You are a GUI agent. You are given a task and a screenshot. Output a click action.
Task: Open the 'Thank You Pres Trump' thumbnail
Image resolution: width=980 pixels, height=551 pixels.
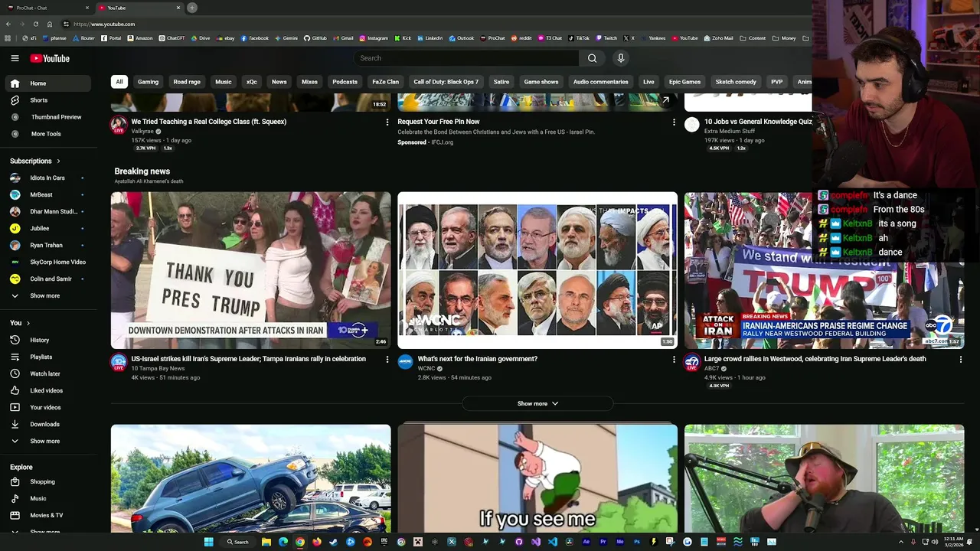(x=250, y=270)
